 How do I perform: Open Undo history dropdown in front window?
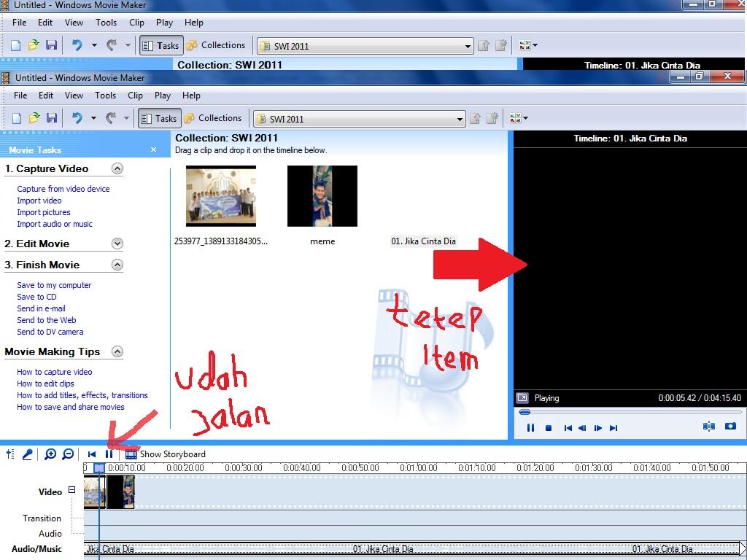[93, 118]
